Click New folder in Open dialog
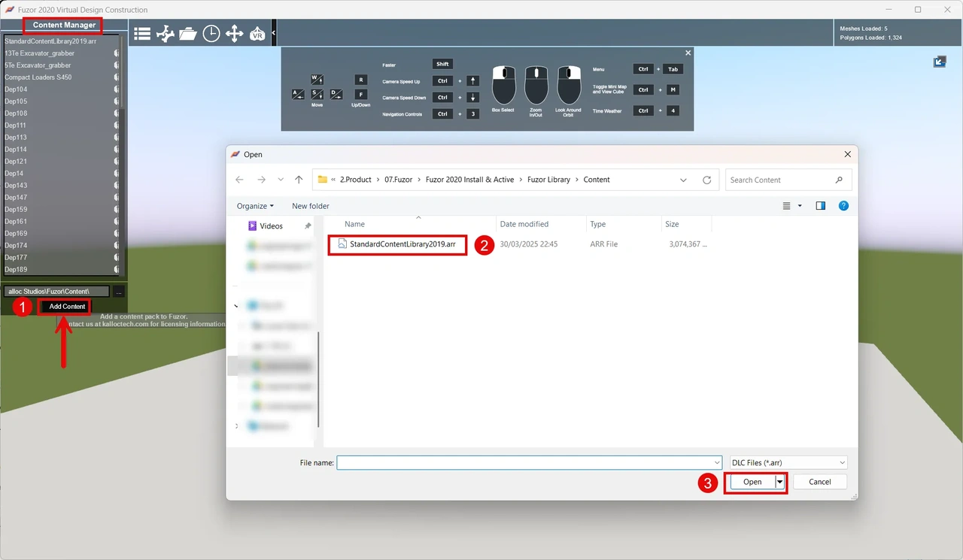This screenshot has height=560, width=963. click(x=311, y=206)
